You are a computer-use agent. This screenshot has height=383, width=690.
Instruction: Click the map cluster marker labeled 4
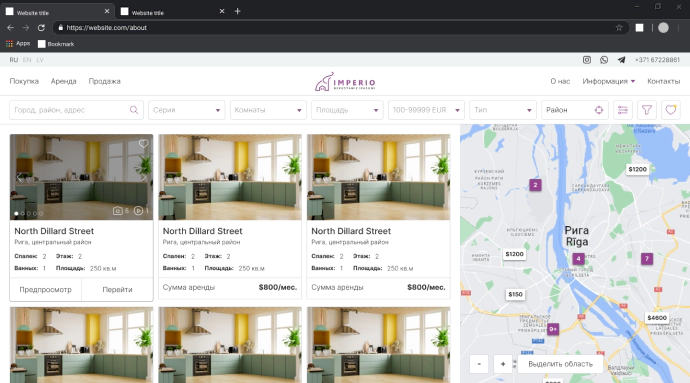coord(578,259)
